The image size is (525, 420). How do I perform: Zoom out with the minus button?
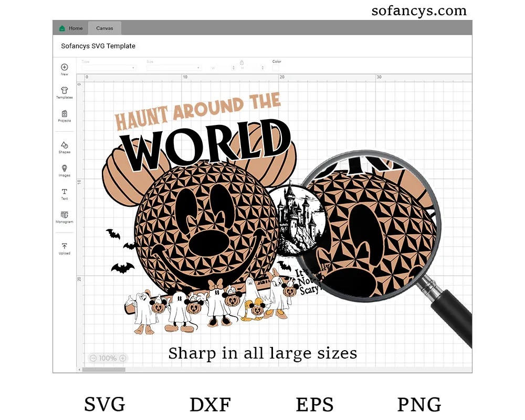[93, 359]
